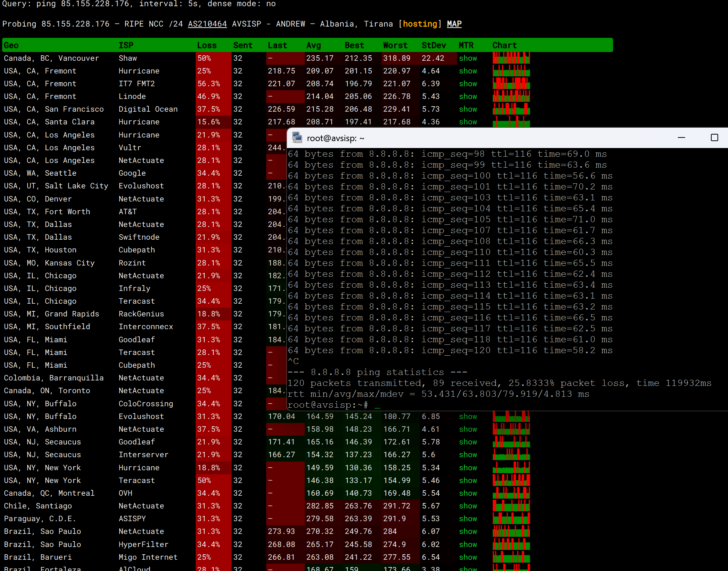
Task: Click the "Google" ISP cell
Action: point(132,173)
